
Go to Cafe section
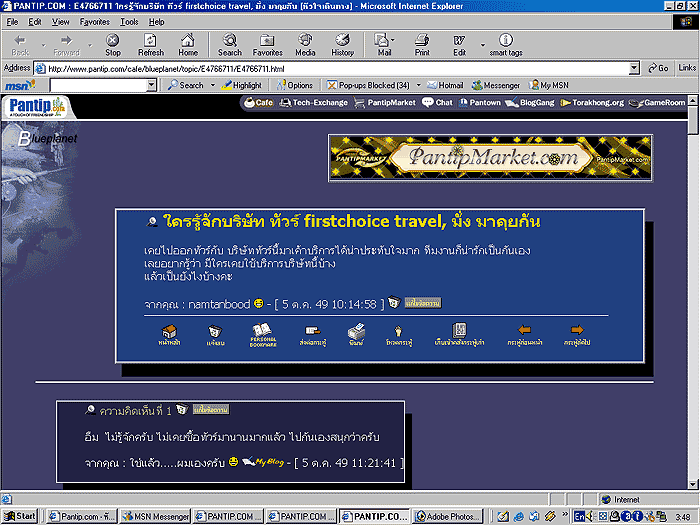(258, 103)
